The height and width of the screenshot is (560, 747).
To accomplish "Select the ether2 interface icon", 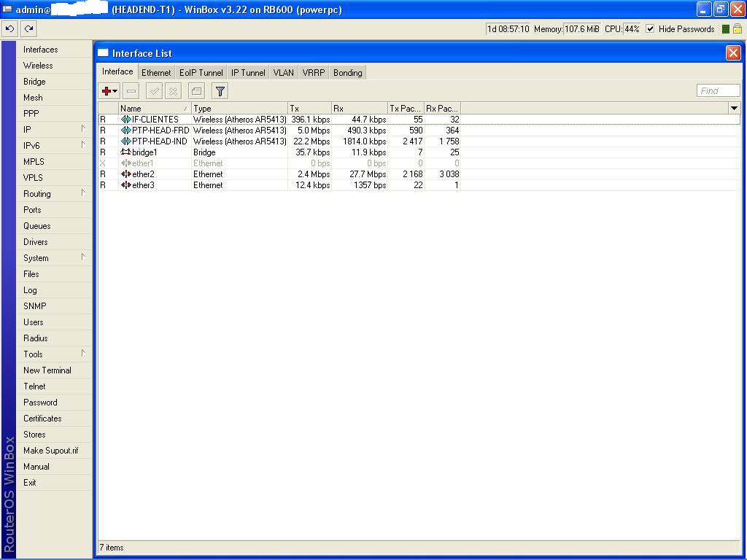I will 125,174.
